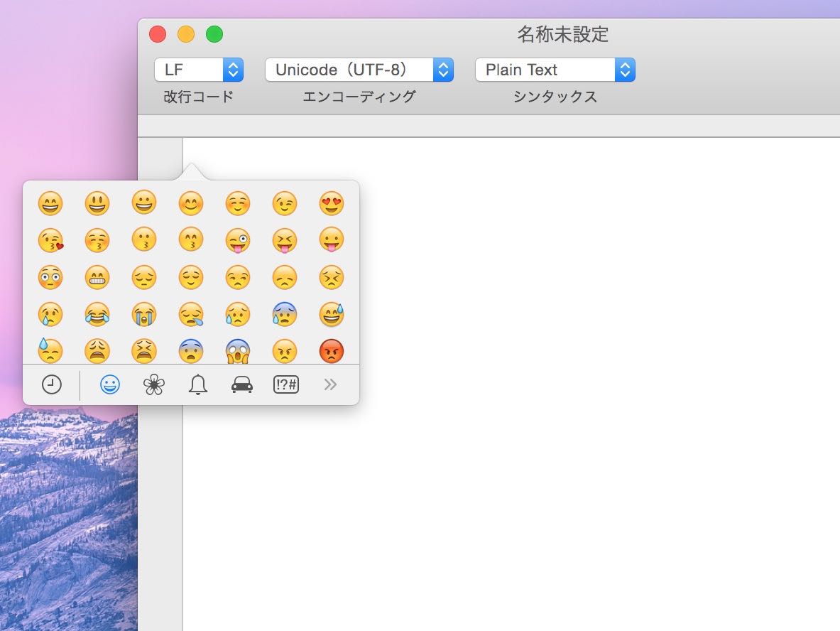Insert the grinning emoji with small dot eyes
The image size is (840, 631).
pos(144,203)
